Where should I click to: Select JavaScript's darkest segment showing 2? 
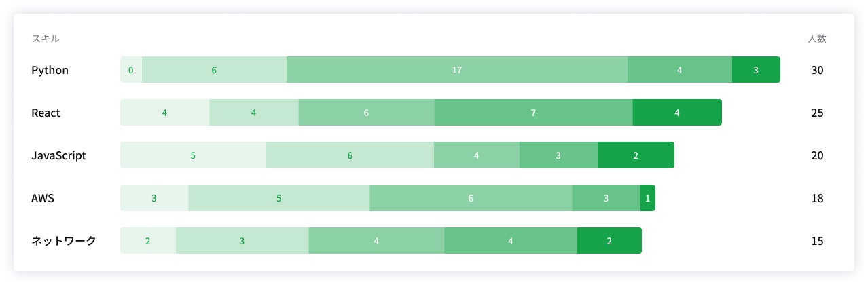[x=636, y=155]
